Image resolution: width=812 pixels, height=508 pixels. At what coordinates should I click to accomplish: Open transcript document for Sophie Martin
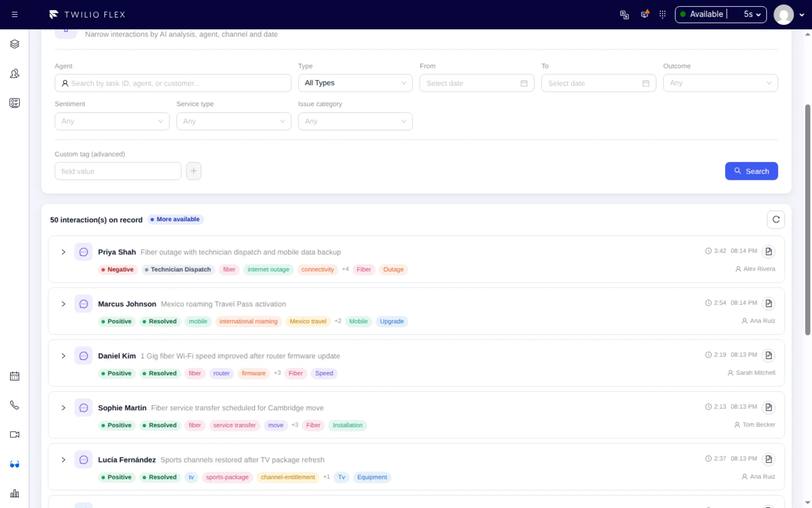769,407
